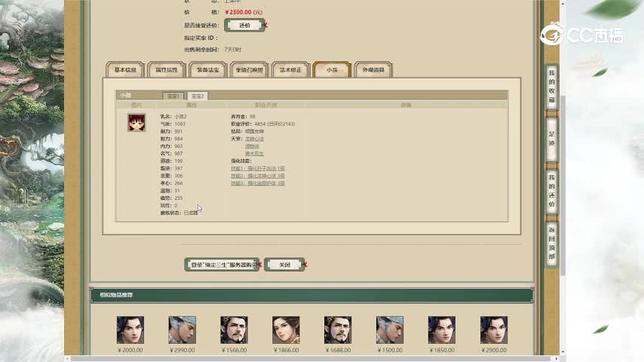644x362 pixels.
Task: Select the ¥1866.00 character avatar
Action: [286, 330]
